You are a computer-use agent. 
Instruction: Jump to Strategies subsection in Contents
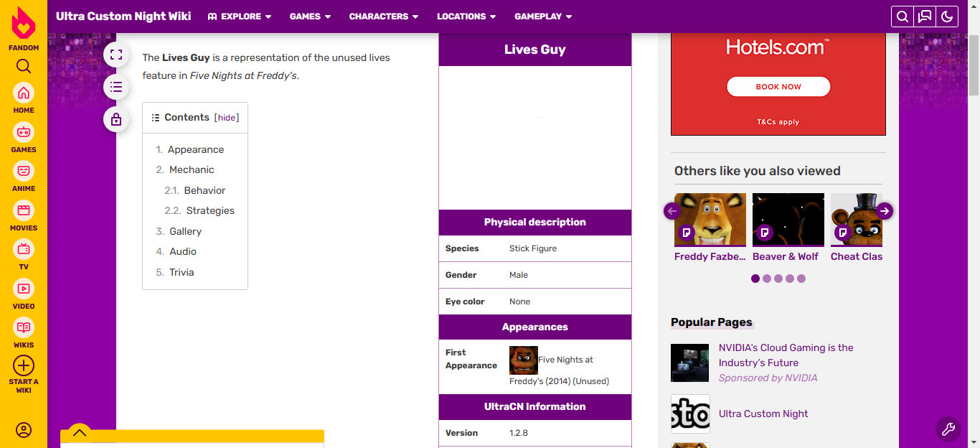tap(210, 210)
